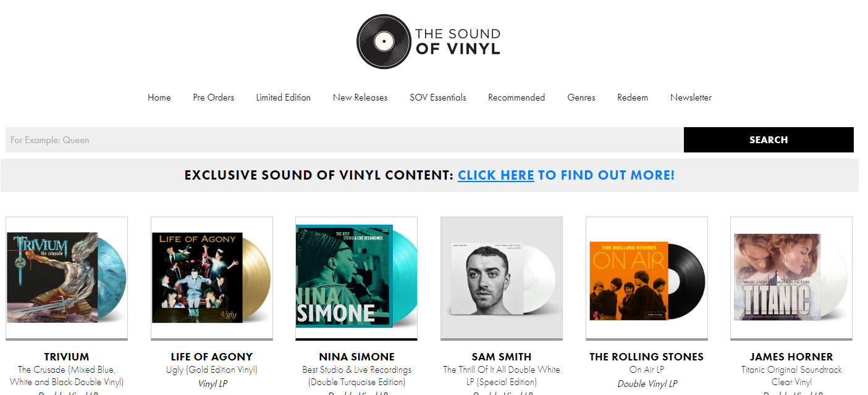Open SOV Essentials menu item
This screenshot has height=395, width=868.
[437, 98]
